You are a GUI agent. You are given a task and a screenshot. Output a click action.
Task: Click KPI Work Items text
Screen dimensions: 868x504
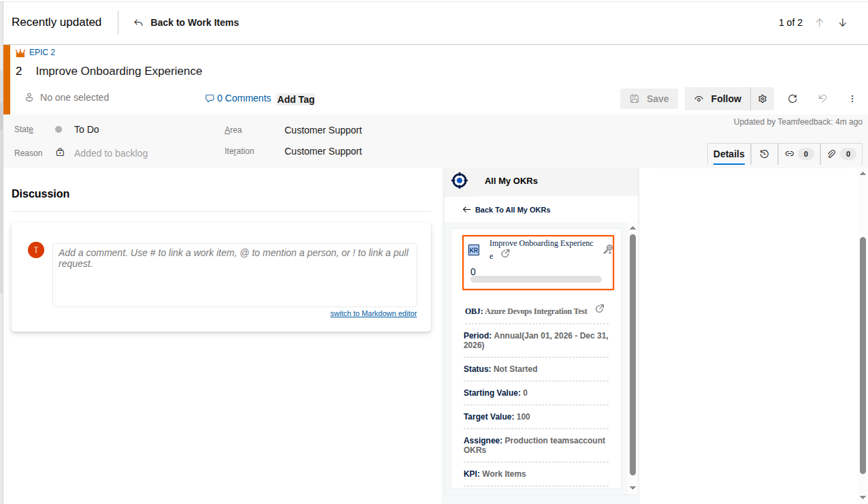click(495, 474)
